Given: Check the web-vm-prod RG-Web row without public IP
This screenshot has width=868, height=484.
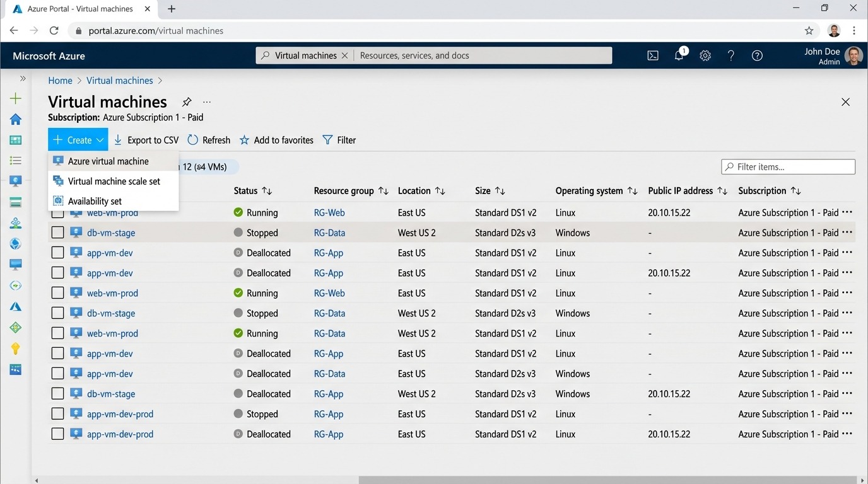Looking at the screenshot, I should click(x=57, y=293).
